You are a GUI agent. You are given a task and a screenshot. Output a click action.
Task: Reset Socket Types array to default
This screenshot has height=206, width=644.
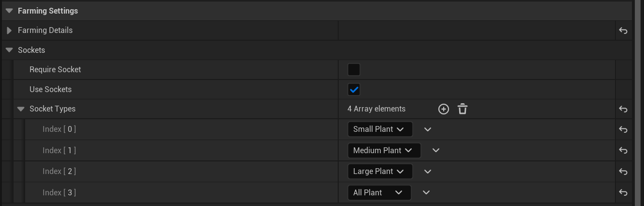point(623,109)
